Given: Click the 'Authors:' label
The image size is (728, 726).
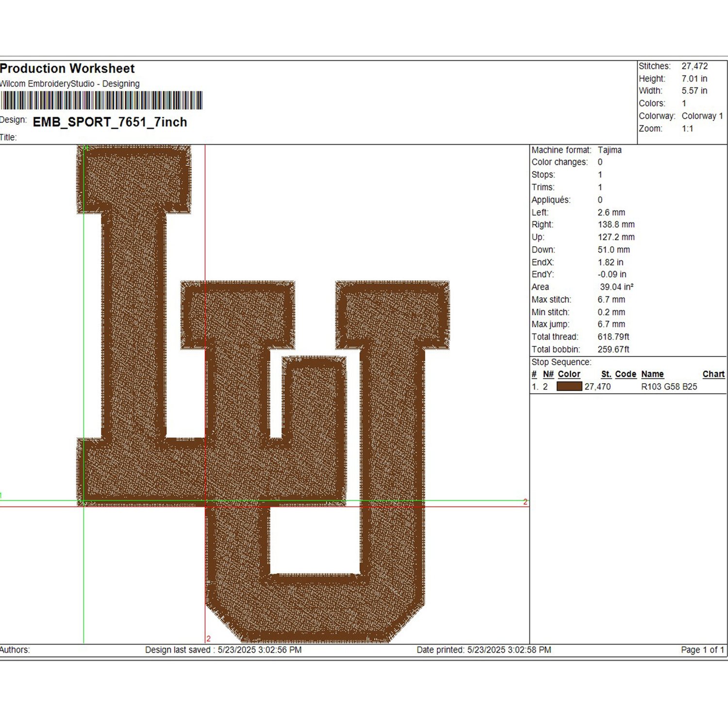Looking at the screenshot, I should [x=15, y=650].
